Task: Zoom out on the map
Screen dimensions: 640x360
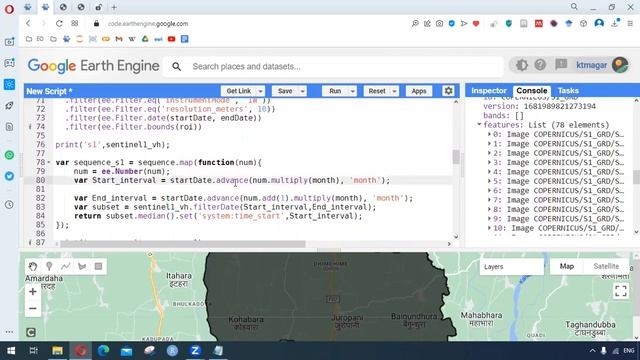Action: coord(33,309)
